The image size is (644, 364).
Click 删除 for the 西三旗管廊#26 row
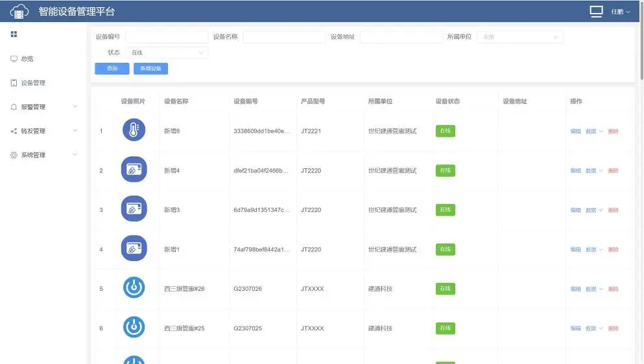[614, 289]
